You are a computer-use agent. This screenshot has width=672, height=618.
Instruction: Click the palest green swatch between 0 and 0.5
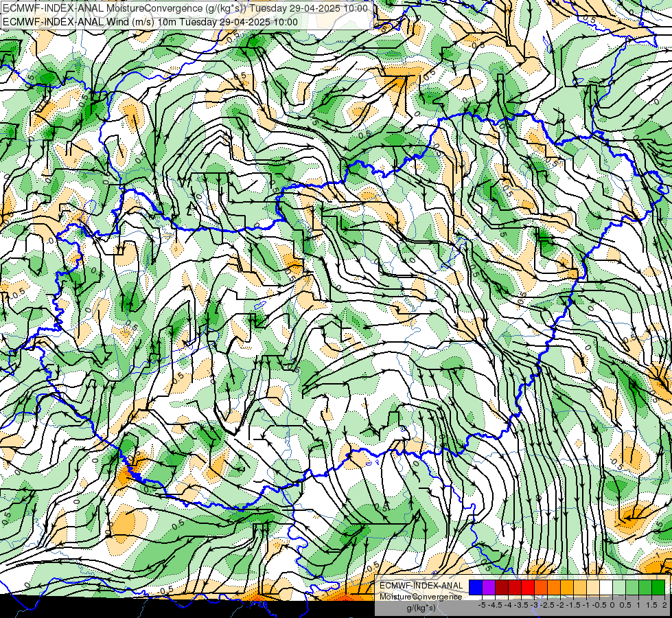pyautogui.click(x=620, y=588)
